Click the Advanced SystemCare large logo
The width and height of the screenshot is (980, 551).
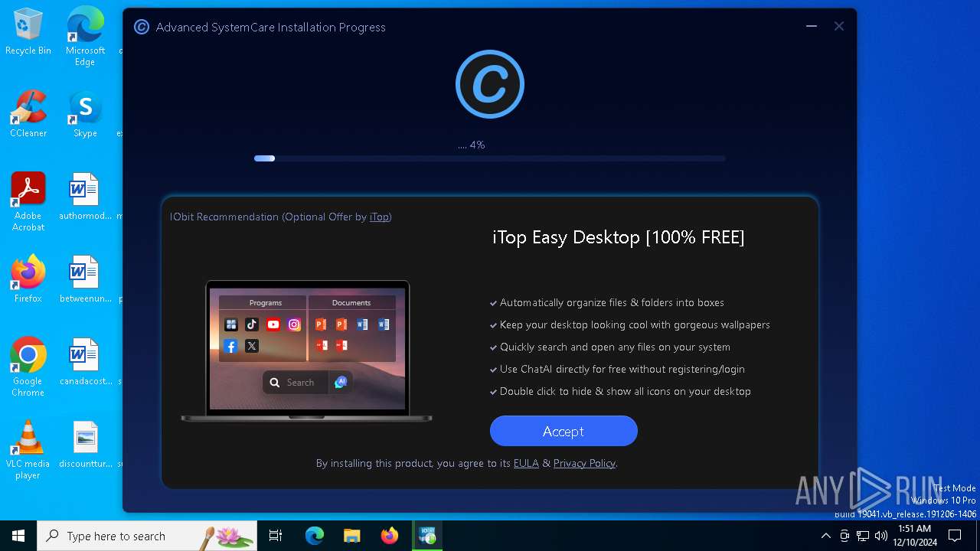(490, 84)
